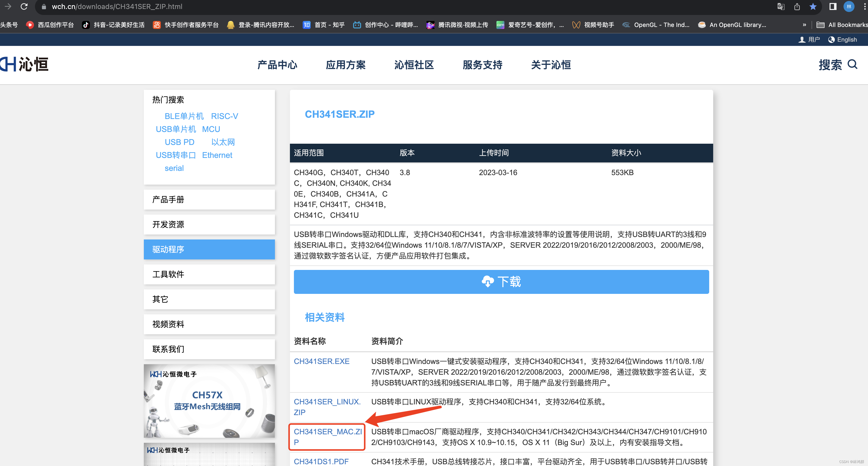Open the 西瓜创作平台 bookmark
The height and width of the screenshot is (466, 868).
50,25
